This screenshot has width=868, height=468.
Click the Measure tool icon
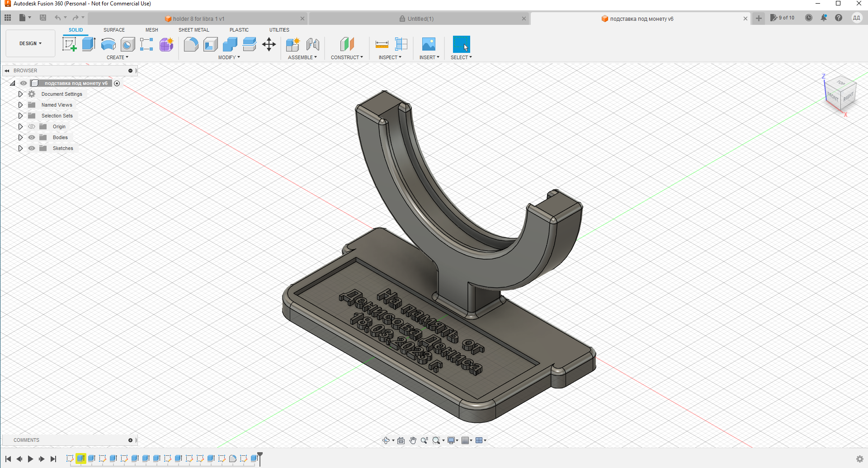382,44
